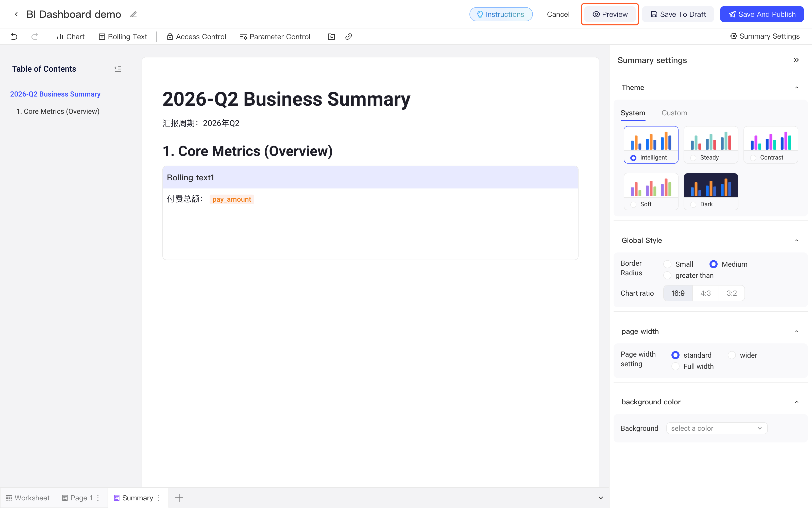The height and width of the screenshot is (508, 812).
Task: Redo the last undone action
Action: [x=35, y=36]
